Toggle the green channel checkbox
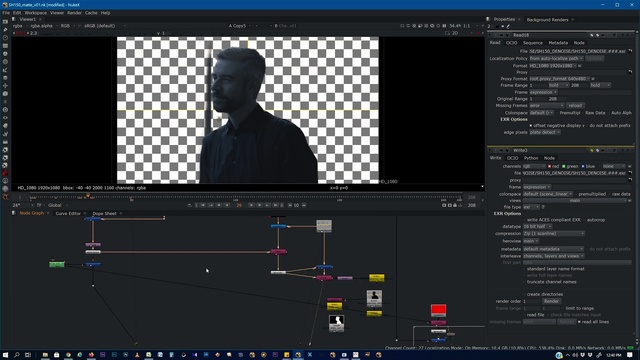 [564, 166]
